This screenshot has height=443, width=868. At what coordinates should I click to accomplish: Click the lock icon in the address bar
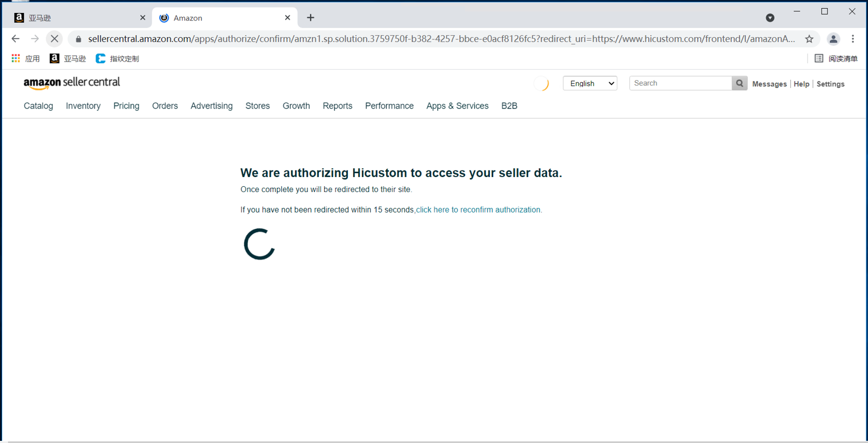tap(78, 39)
